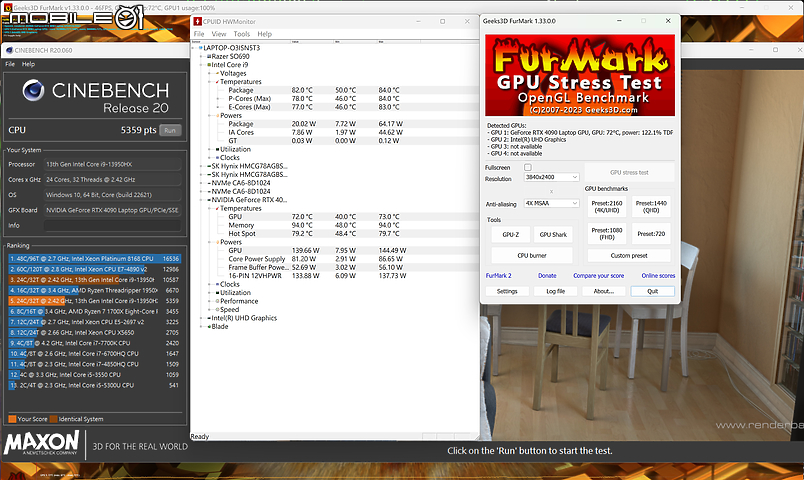Open the Help menu in Cinebench
Viewport: 804px width, 480px height.
tap(28, 64)
